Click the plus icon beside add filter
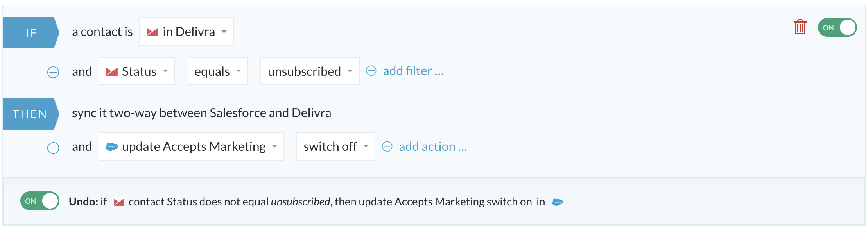868x232 pixels. [371, 71]
